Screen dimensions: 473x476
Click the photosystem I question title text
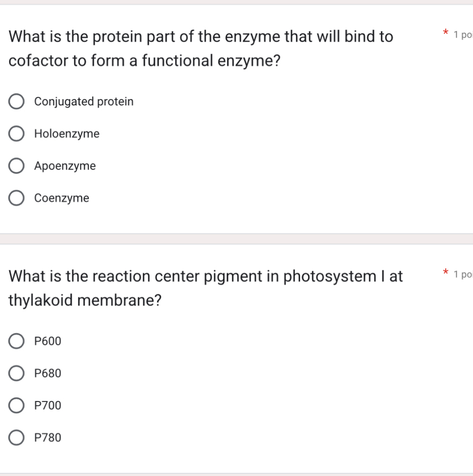click(x=205, y=288)
